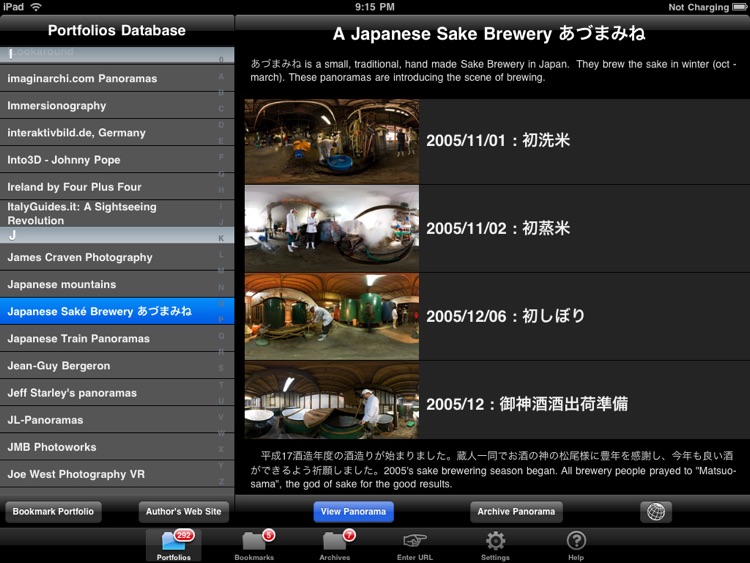This screenshot has height=563, width=750.
Task: Click the Bookmark Portfolio button
Action: (x=53, y=512)
